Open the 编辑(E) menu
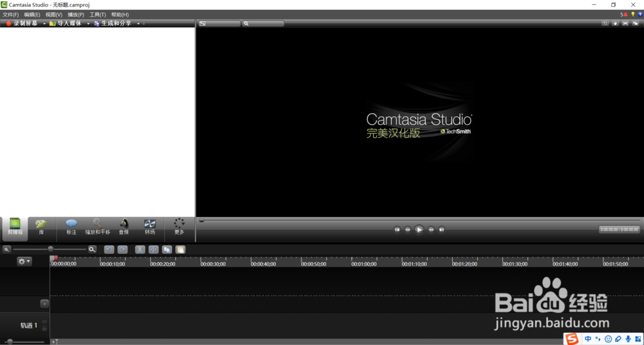644x345 pixels. [32, 14]
